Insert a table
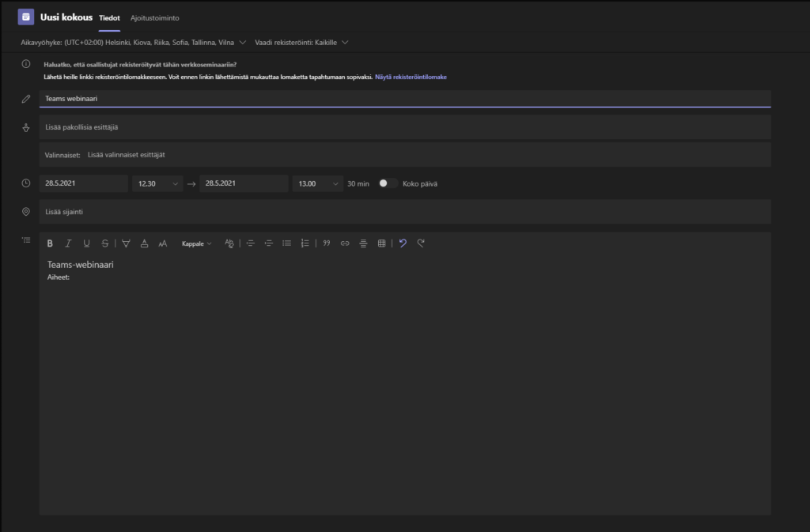The image size is (810, 532). 382,243
